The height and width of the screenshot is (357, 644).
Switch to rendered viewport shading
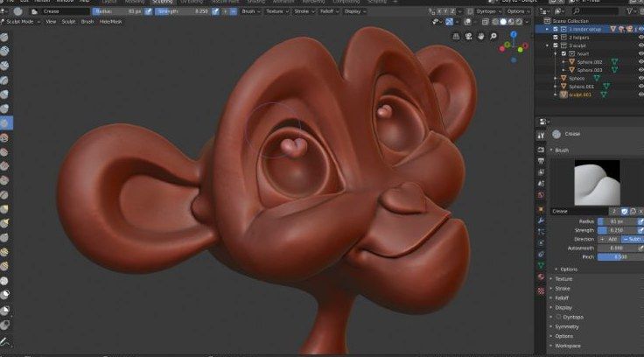(519, 22)
